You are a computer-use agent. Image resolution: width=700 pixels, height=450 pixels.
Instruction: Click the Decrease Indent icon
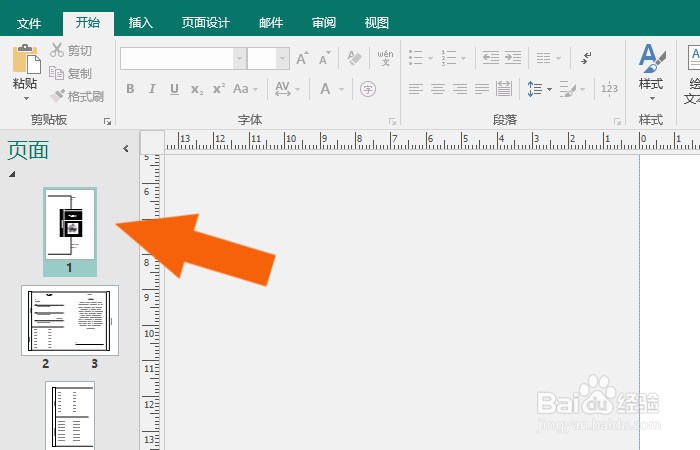(x=491, y=58)
